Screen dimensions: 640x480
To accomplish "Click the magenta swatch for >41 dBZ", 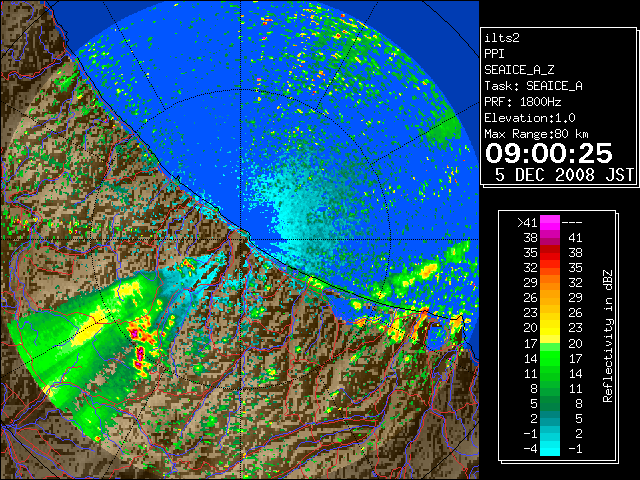I will click(x=550, y=222).
